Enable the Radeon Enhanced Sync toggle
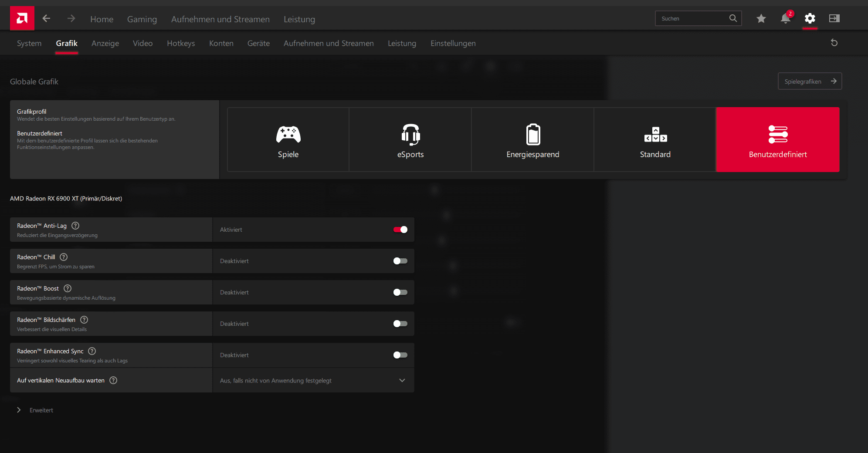This screenshot has width=868, height=453. (400, 355)
